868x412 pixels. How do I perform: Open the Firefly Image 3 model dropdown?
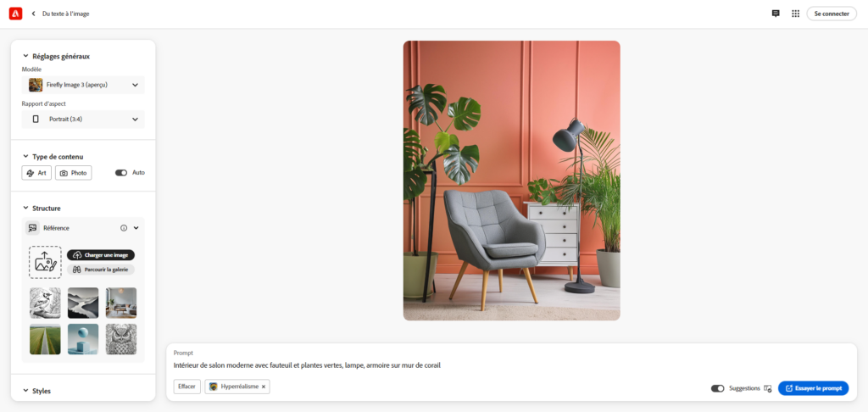(x=83, y=85)
